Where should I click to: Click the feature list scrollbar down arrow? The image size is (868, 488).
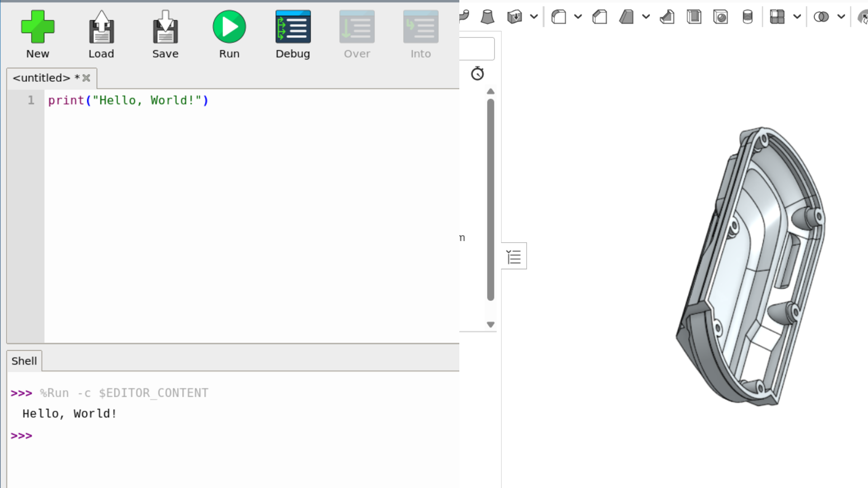[x=491, y=324]
